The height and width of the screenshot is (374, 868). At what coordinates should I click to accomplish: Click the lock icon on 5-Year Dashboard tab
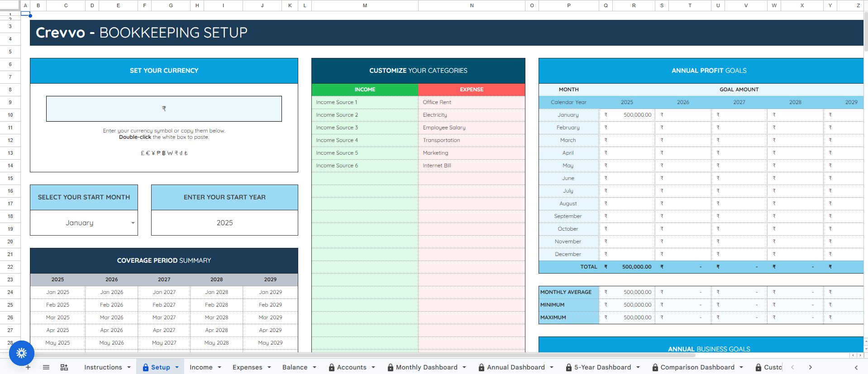tap(569, 368)
